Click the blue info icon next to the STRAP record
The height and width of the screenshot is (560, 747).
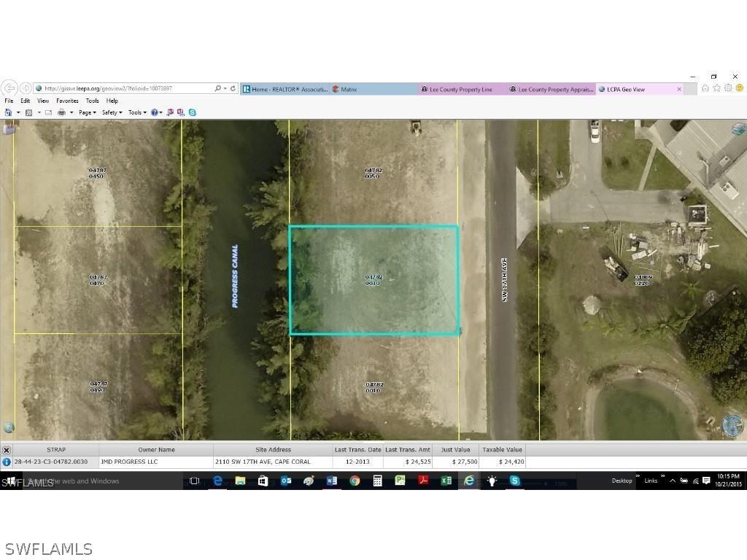[x=6, y=462]
